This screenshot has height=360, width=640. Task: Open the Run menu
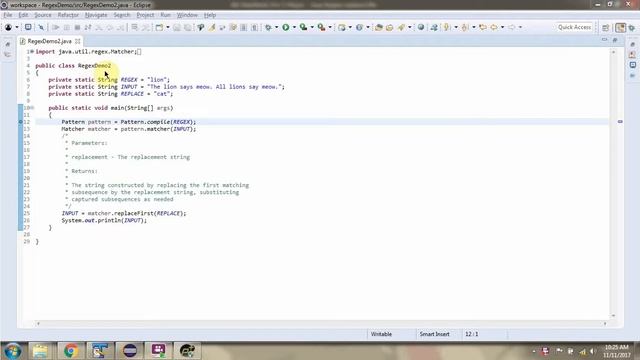pyautogui.click(x=165, y=15)
